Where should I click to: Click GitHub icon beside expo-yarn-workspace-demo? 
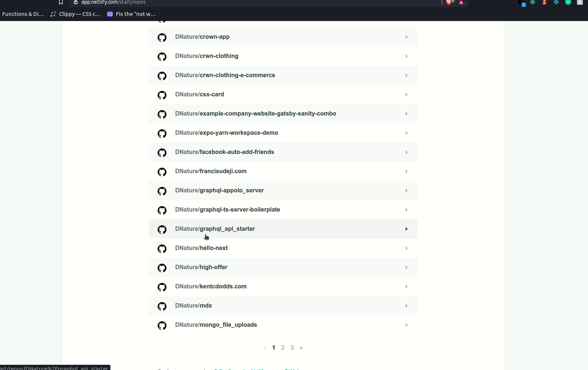162,133
